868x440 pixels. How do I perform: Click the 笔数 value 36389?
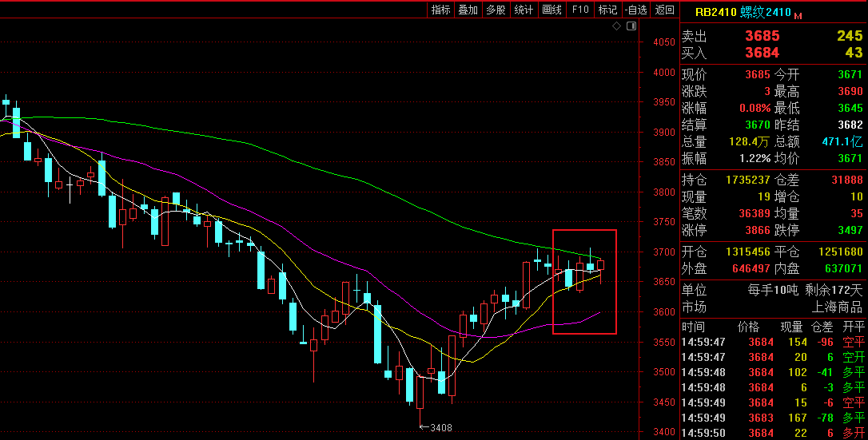(755, 213)
